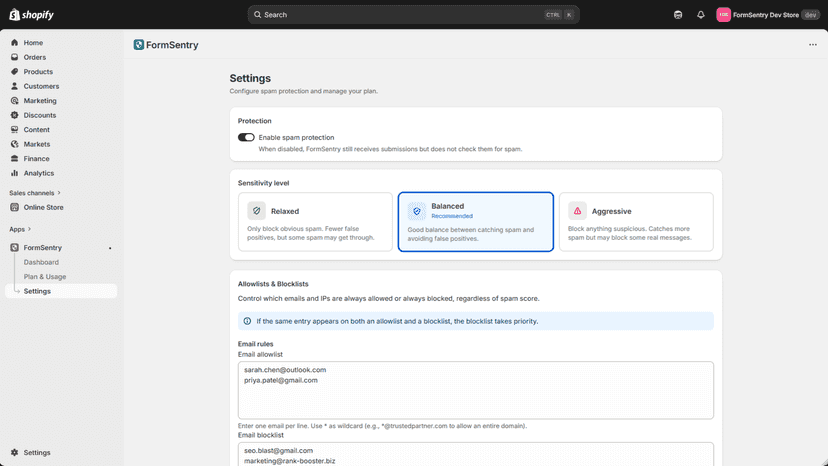
Task: Click the info icon in blocklist priority banner
Action: pyautogui.click(x=247, y=321)
